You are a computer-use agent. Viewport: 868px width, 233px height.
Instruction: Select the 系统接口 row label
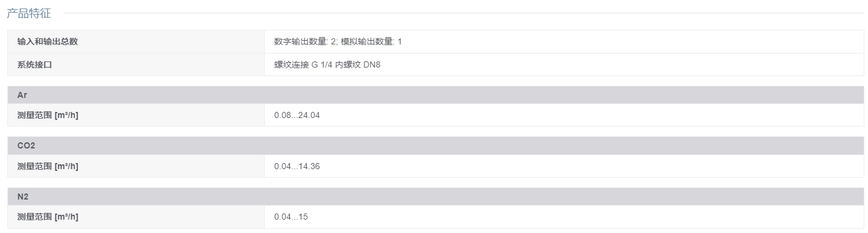[x=35, y=64]
